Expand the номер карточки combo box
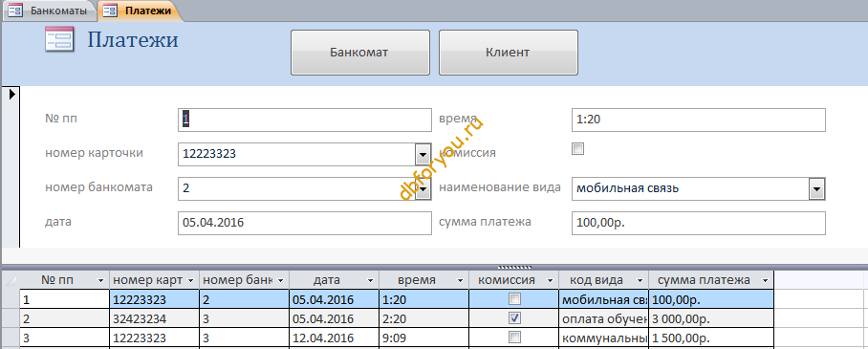 423,155
